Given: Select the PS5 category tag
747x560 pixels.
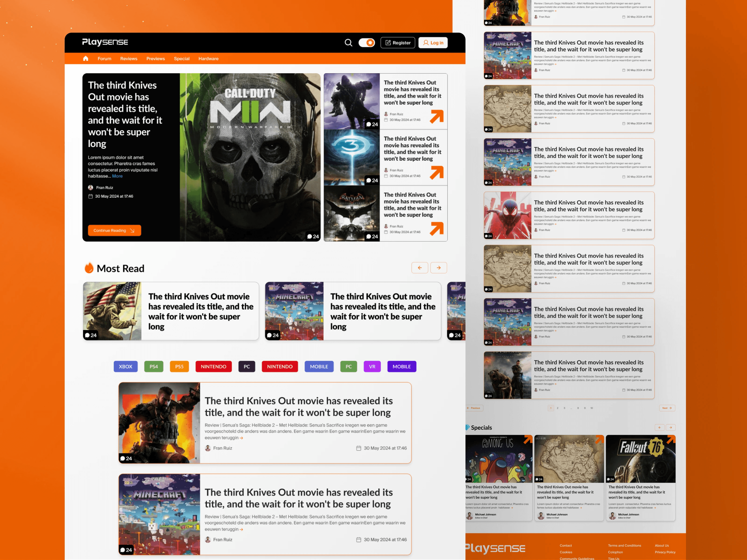Looking at the screenshot, I should (x=179, y=367).
